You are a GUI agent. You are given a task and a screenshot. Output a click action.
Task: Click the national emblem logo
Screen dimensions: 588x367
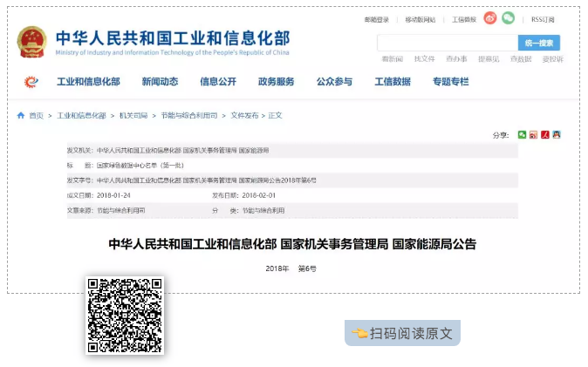pyautogui.click(x=32, y=42)
